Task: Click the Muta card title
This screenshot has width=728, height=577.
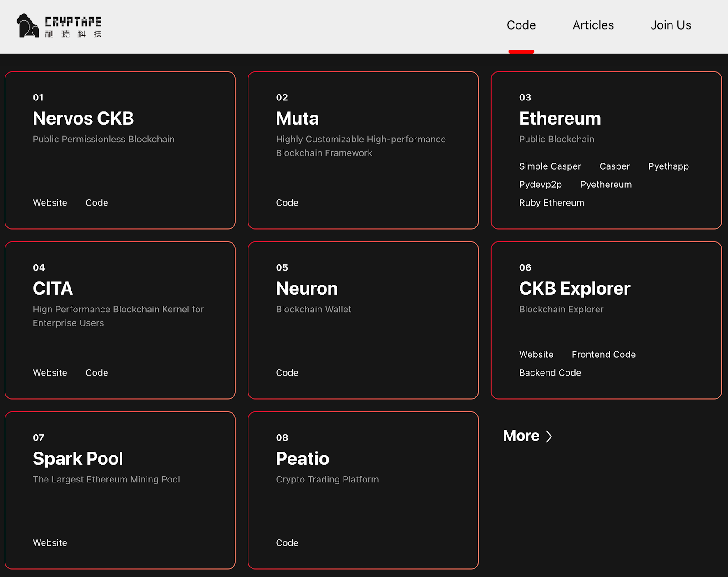Action: 297,119
